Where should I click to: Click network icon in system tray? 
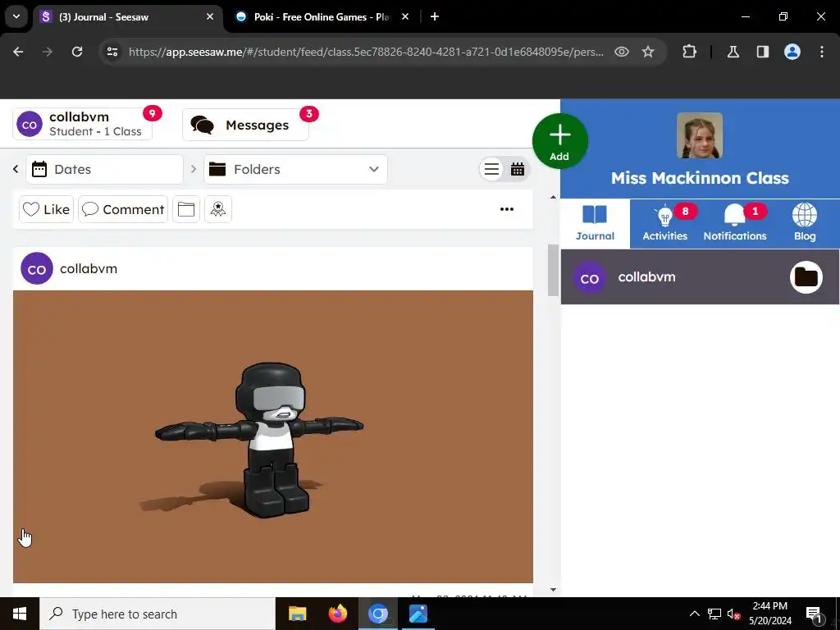714,614
